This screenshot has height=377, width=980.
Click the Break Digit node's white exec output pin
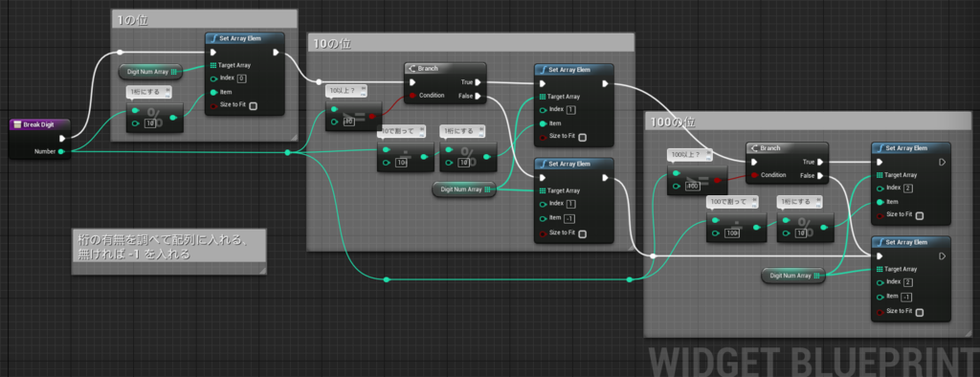tap(62, 138)
